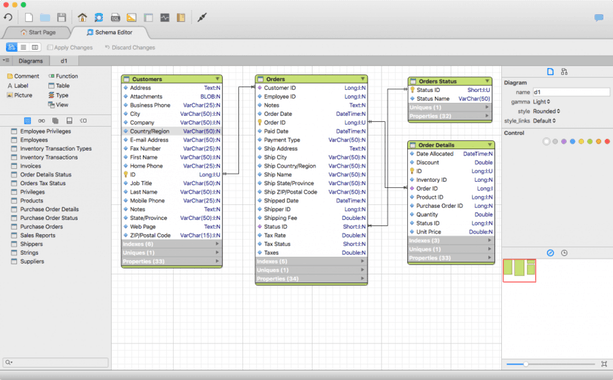Select the Comment element in the palette
The image size is (613, 380).
pyautogui.click(x=23, y=76)
